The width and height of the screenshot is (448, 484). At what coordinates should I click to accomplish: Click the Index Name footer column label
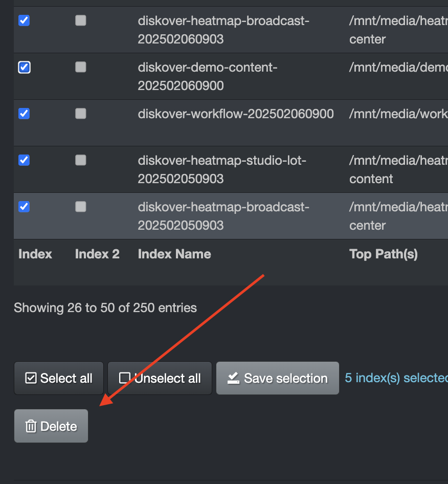174,254
